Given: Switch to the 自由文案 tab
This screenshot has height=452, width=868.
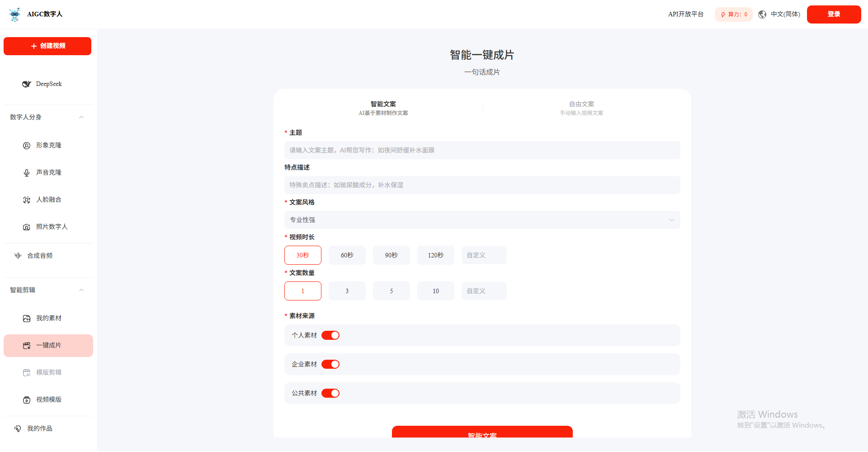Looking at the screenshot, I should point(581,108).
